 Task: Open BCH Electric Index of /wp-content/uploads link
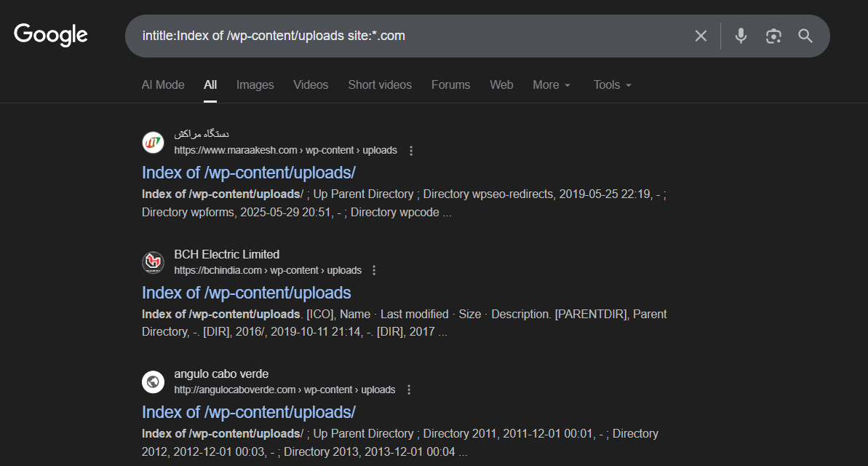pyautogui.click(x=246, y=293)
